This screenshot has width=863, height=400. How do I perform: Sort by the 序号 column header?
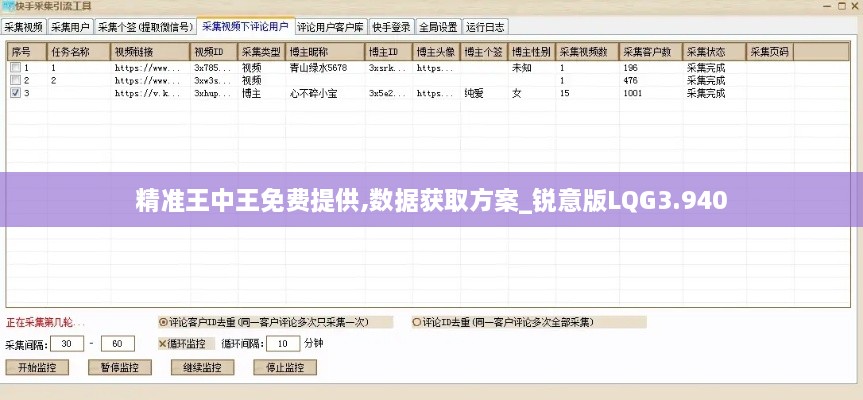click(26, 52)
